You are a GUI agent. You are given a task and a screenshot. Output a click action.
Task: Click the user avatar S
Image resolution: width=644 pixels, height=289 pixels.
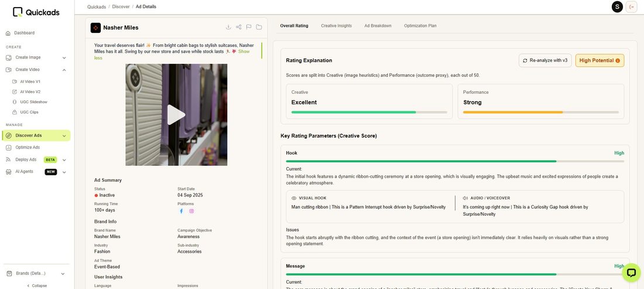tap(617, 6)
